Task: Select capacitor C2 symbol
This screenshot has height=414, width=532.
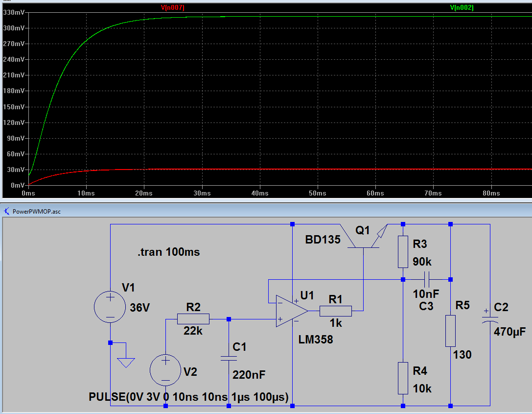Action: [490, 318]
